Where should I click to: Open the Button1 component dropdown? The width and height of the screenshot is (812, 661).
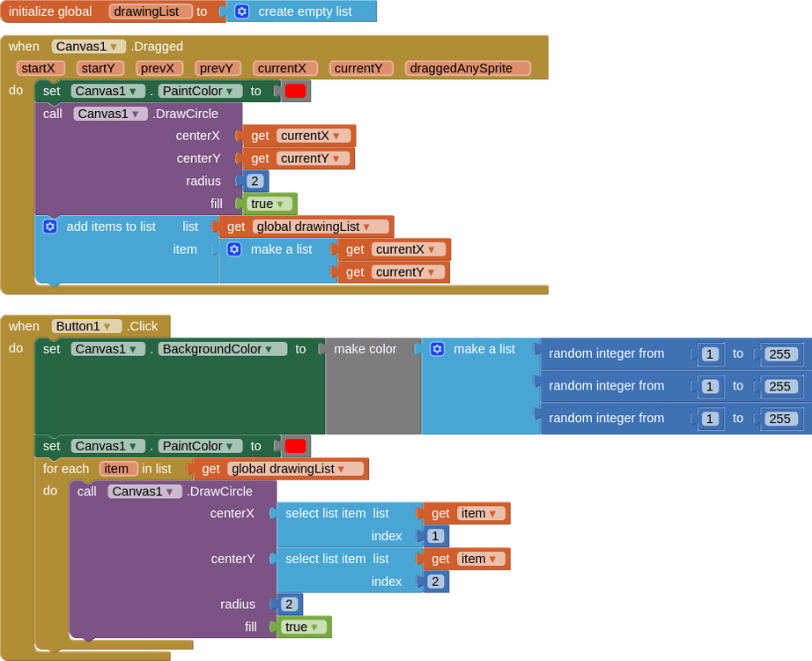pyautogui.click(x=107, y=326)
